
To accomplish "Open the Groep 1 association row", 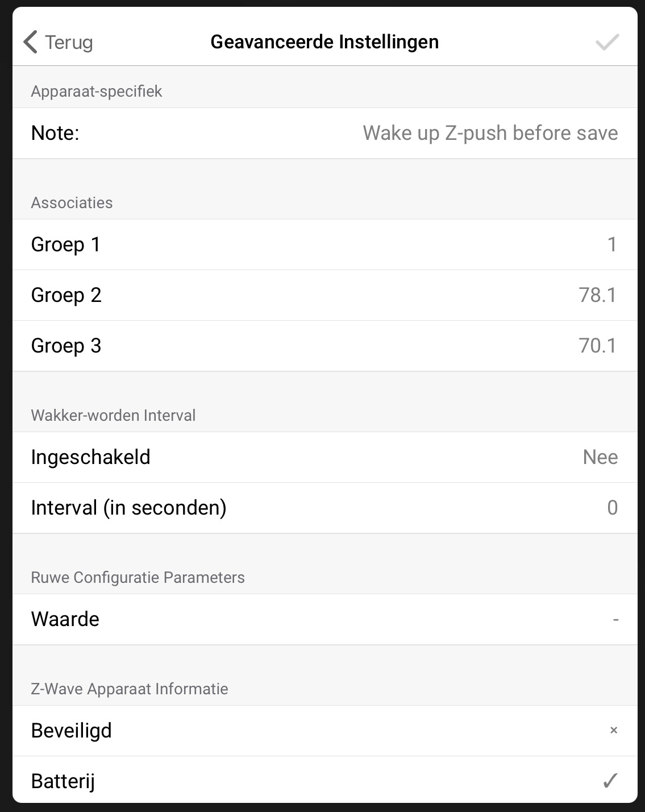I will (x=324, y=245).
